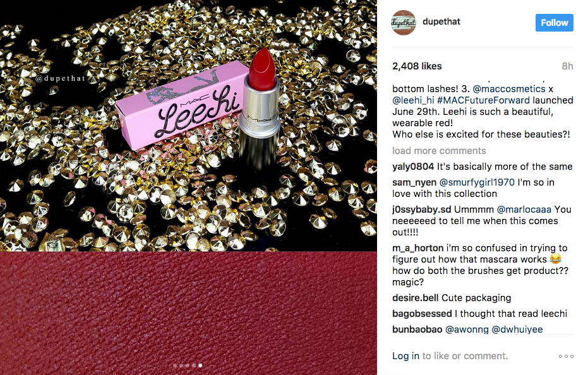The height and width of the screenshot is (375, 588).
Task: Go to commenter yaly0804's profile
Action: [x=413, y=167]
